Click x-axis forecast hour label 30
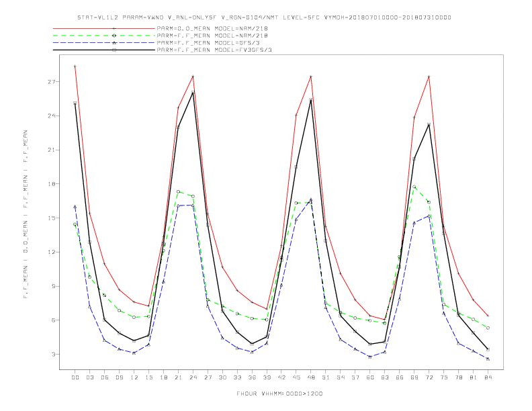 pyautogui.click(x=222, y=377)
